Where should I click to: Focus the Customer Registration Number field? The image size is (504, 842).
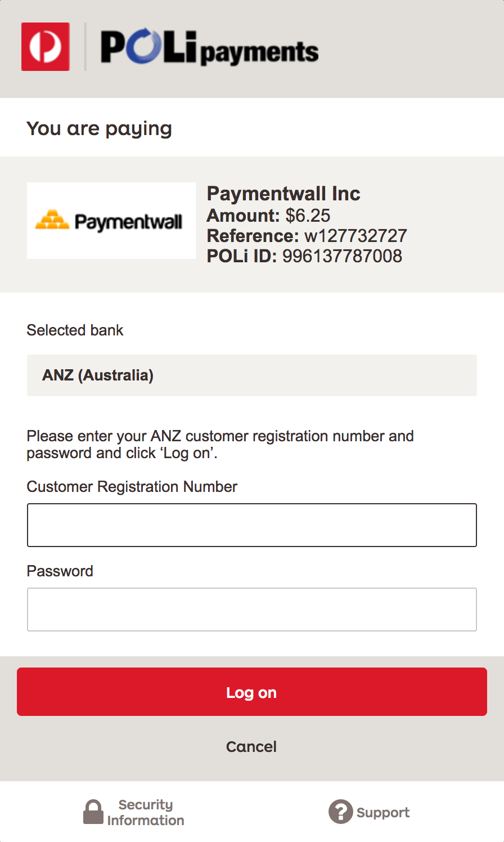252,525
